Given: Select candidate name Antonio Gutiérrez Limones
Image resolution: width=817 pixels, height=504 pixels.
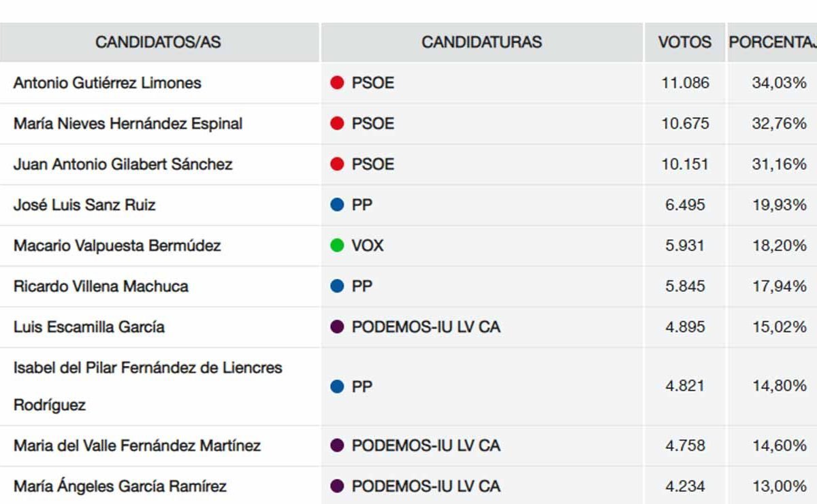Looking at the screenshot, I should click(x=108, y=83).
